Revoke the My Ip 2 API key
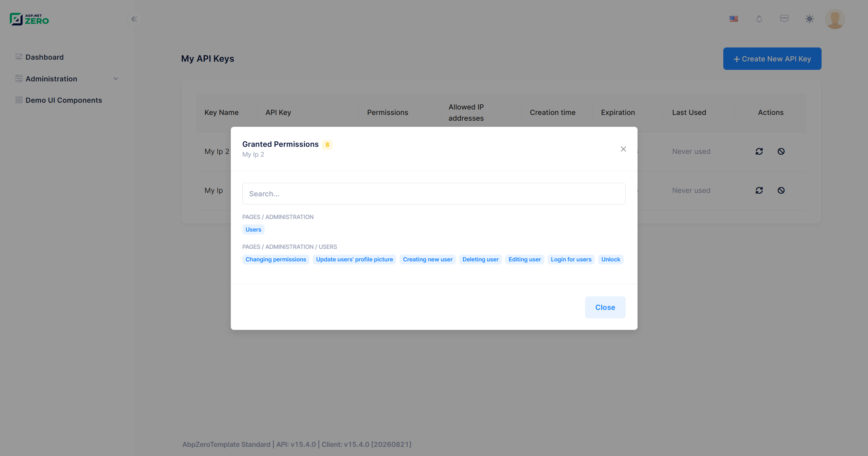 [781, 151]
